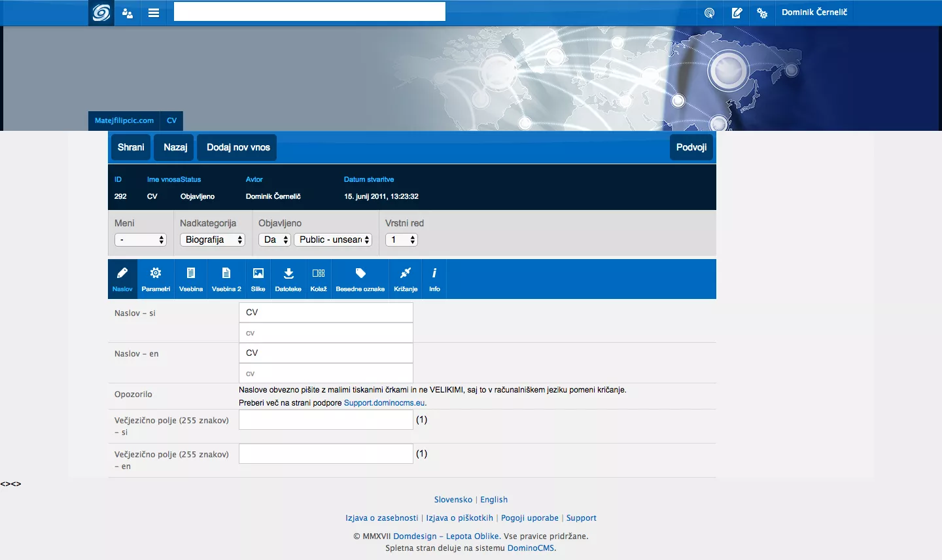Show the Info tab
This screenshot has width=942, height=560.
click(x=434, y=279)
